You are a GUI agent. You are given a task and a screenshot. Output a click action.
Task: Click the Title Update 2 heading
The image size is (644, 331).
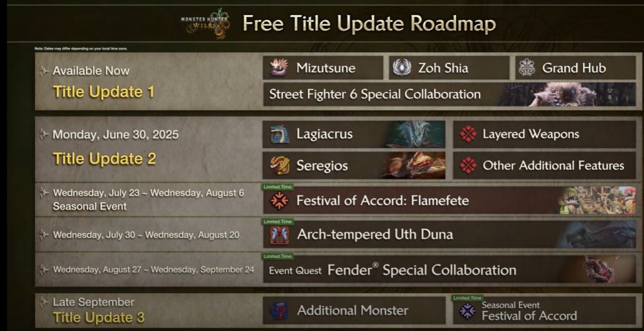point(105,159)
